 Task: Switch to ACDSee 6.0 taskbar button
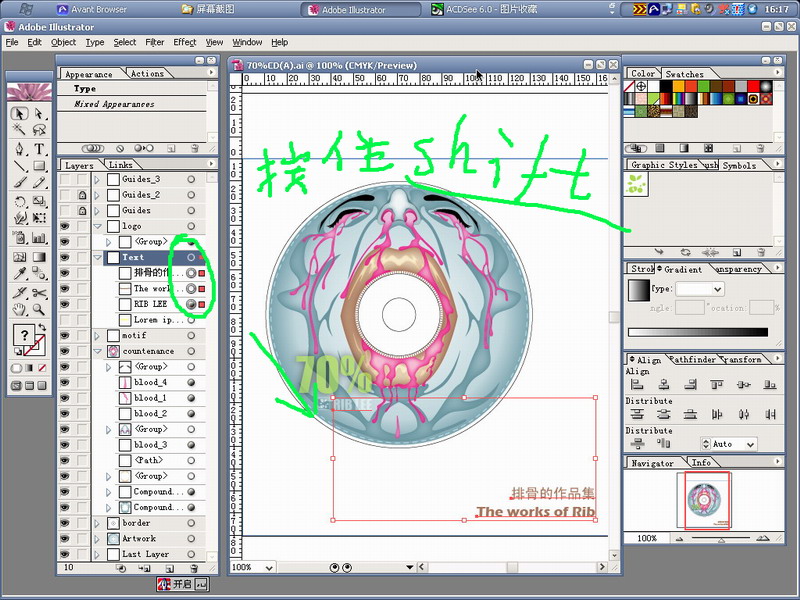pyautogui.click(x=484, y=9)
